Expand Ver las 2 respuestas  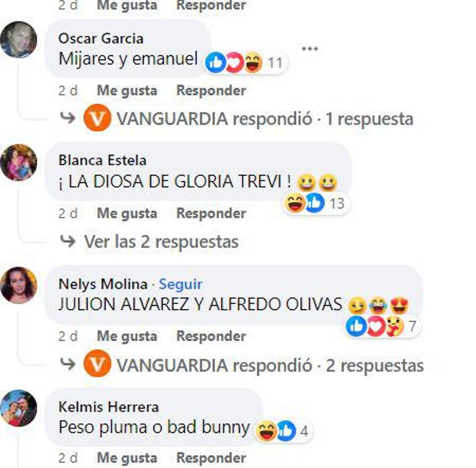click(161, 242)
